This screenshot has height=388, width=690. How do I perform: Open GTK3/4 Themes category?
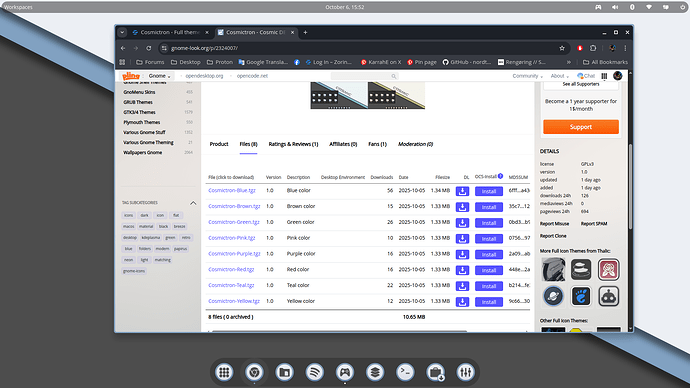(x=139, y=112)
